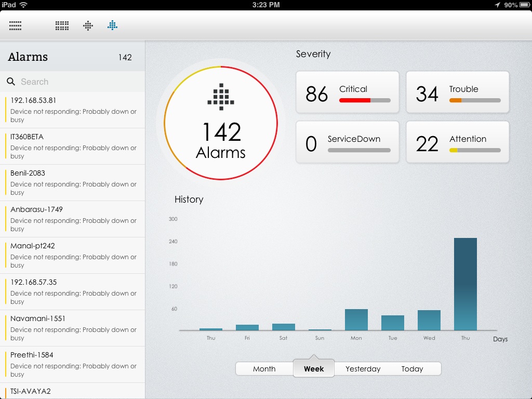Tap the Wed bar in history chart

[x=429, y=320]
